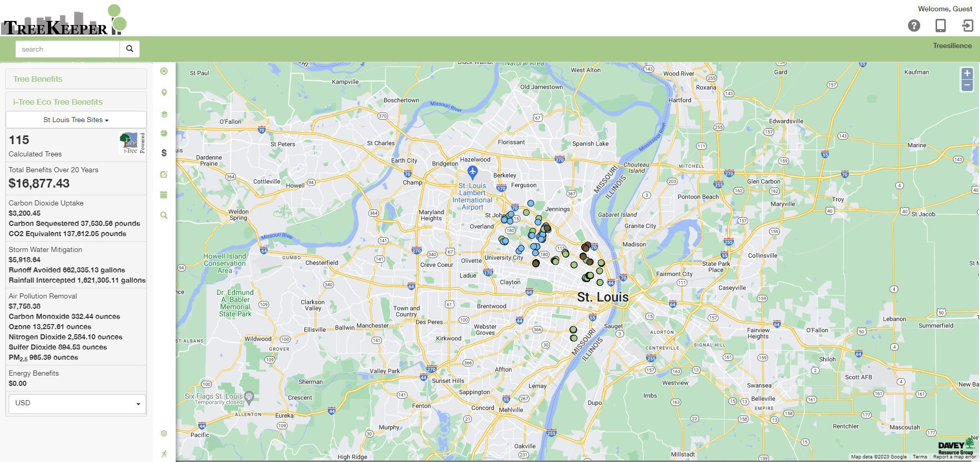The width and height of the screenshot is (980, 462).
Task: Click inside the search text field
Action: (68, 49)
